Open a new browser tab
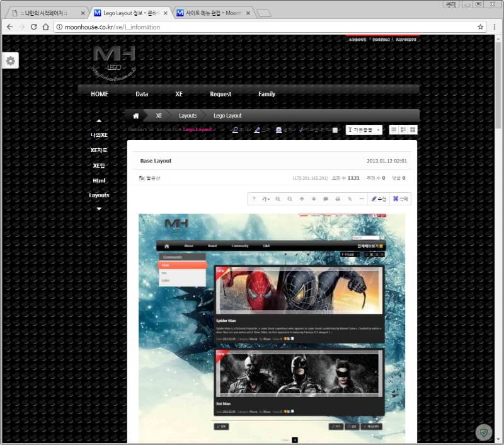504x445 pixels. click(x=264, y=13)
